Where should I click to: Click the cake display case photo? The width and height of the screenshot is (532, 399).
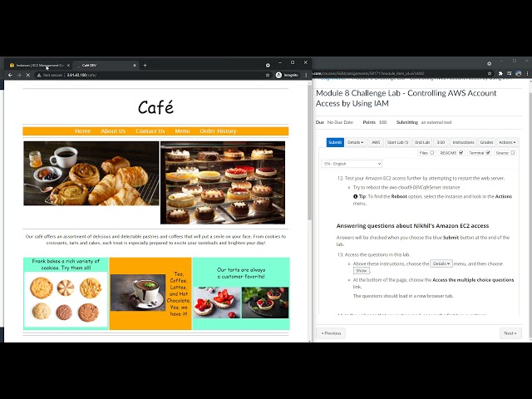(223, 183)
